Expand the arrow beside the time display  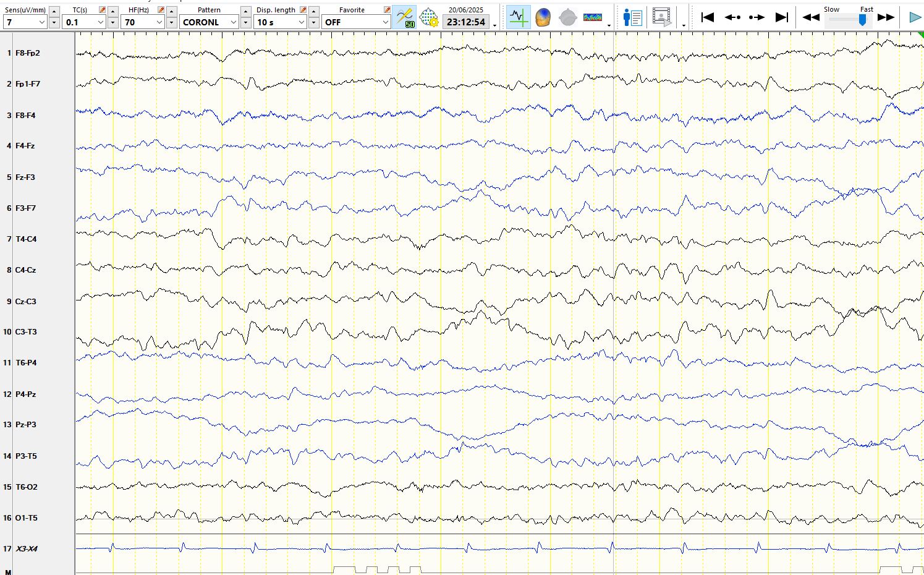[495, 25]
